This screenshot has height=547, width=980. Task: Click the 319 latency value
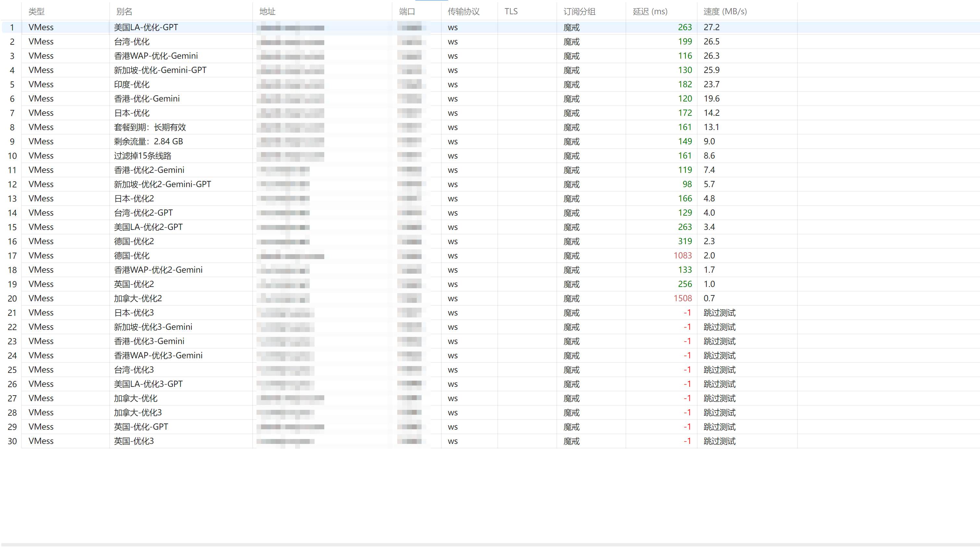[685, 241]
